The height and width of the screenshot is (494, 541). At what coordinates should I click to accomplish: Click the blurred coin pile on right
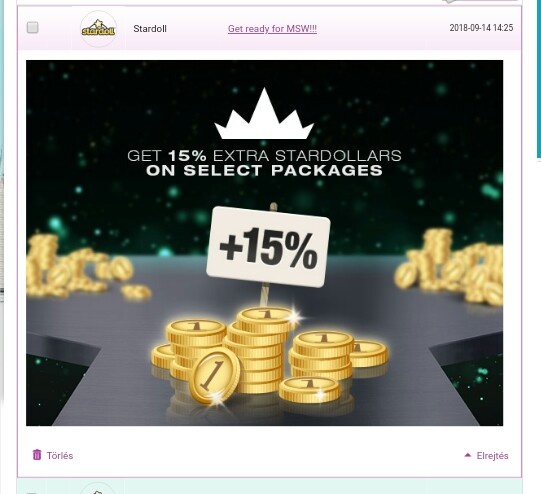click(x=450, y=267)
